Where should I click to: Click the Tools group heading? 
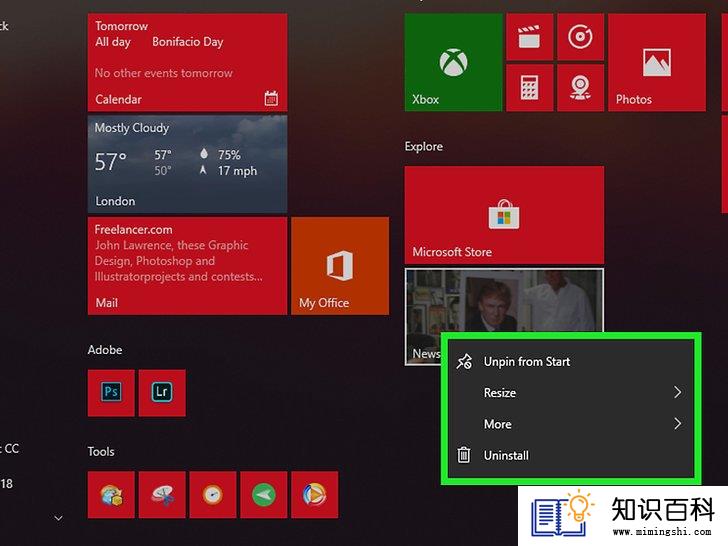(x=101, y=451)
